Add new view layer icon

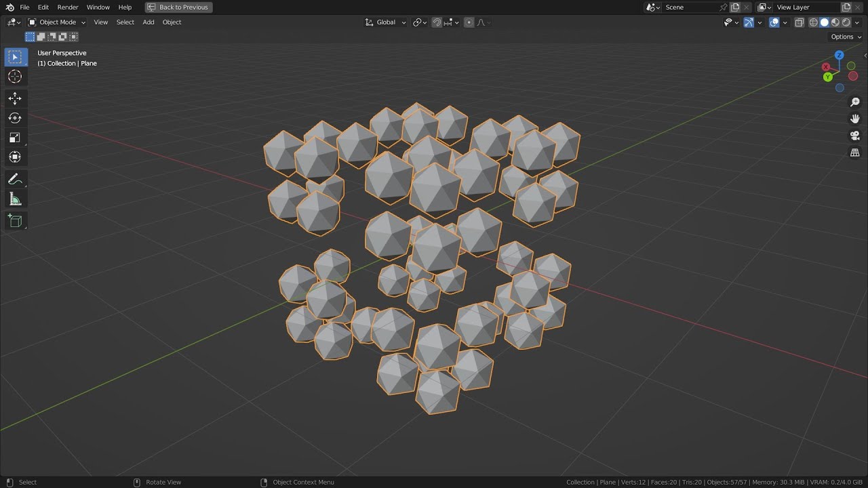click(846, 7)
